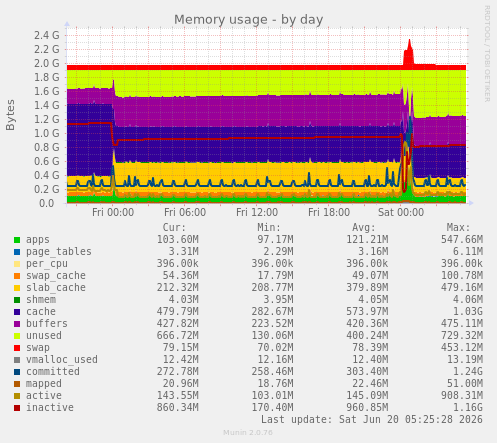The height and width of the screenshot is (443, 497).
Task: Click the 'unused' legend label
Action: (44, 336)
